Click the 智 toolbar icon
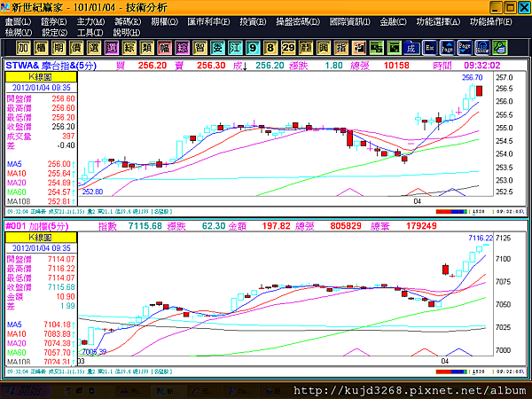 click(x=199, y=48)
